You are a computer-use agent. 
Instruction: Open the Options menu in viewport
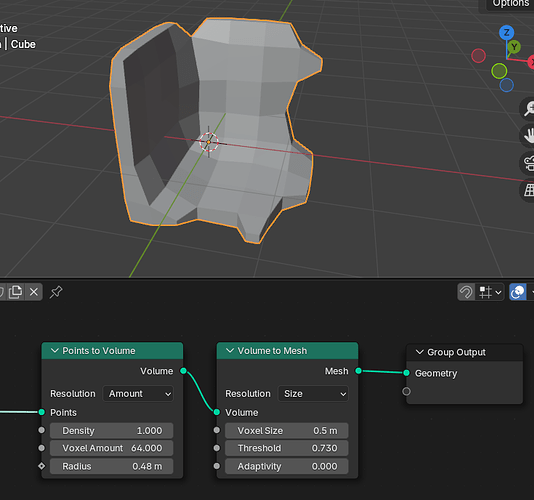point(510,4)
